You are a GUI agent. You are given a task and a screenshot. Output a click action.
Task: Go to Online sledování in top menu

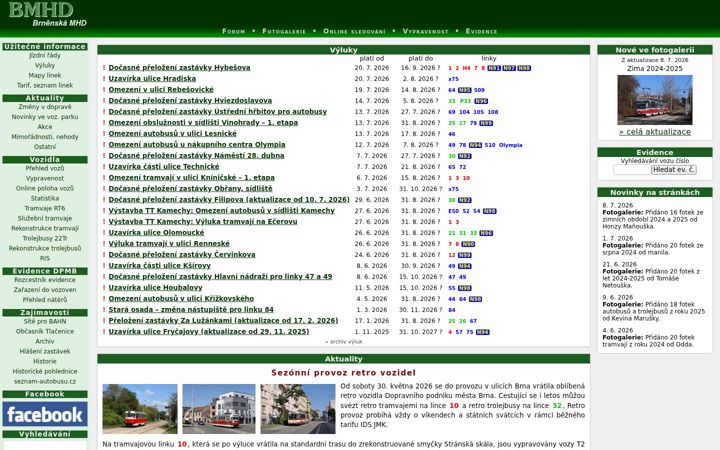pos(354,31)
